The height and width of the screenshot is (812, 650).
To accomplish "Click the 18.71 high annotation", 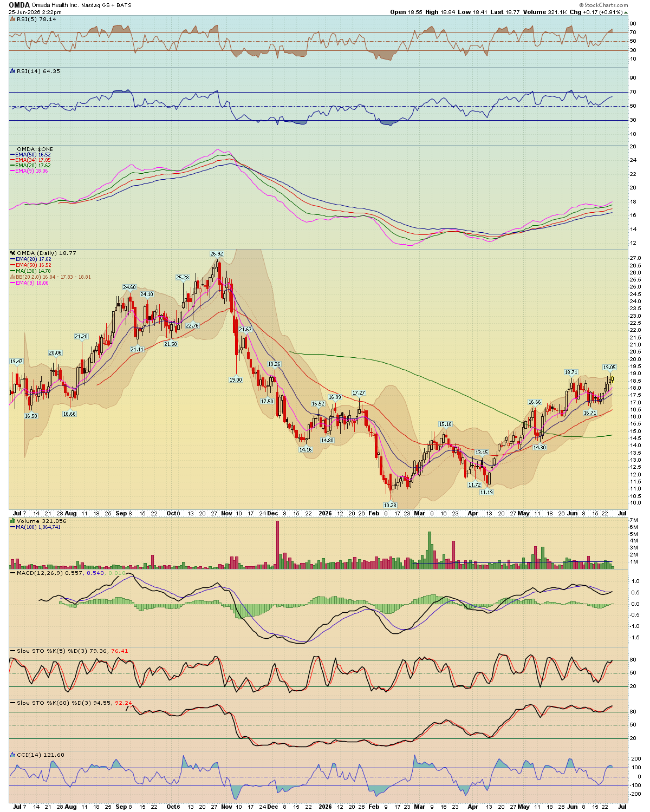I will click(571, 372).
